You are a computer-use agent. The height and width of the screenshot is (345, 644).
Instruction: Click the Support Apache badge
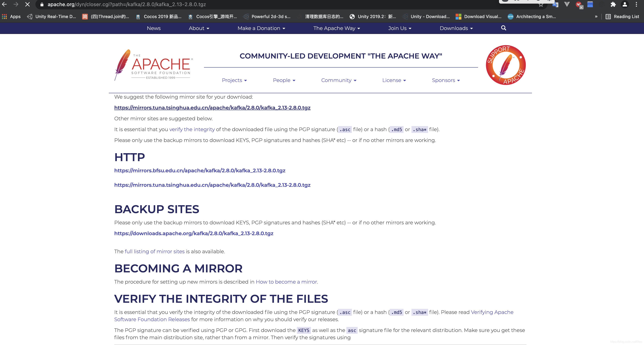click(x=506, y=65)
